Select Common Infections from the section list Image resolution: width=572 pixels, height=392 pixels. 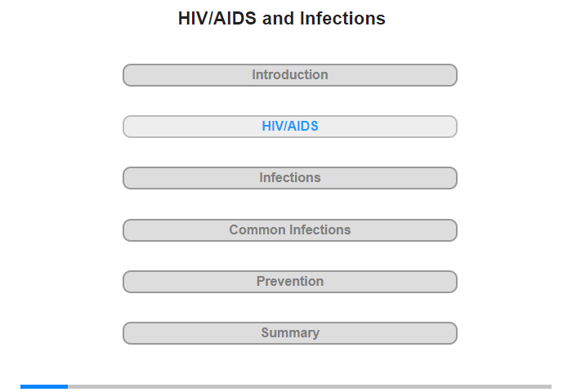(x=289, y=230)
